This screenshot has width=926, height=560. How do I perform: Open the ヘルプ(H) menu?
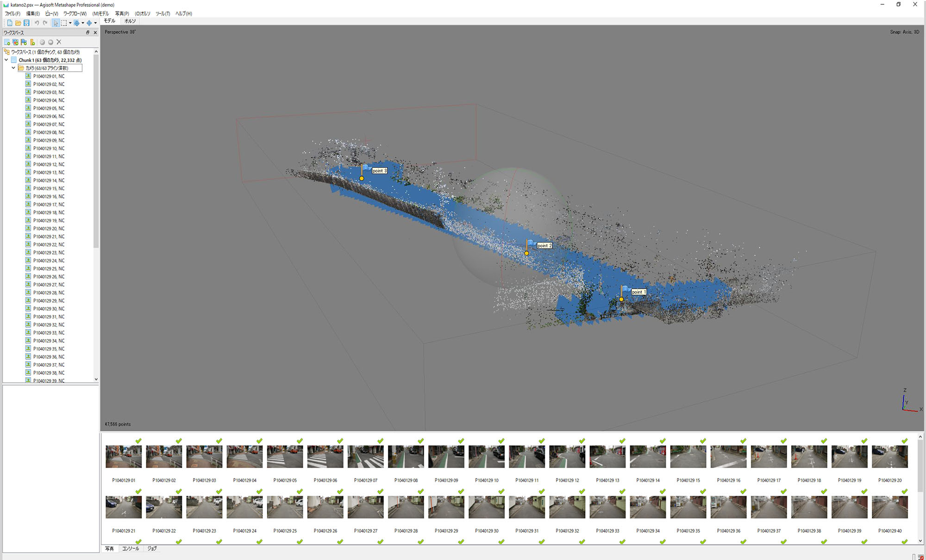pos(184,13)
